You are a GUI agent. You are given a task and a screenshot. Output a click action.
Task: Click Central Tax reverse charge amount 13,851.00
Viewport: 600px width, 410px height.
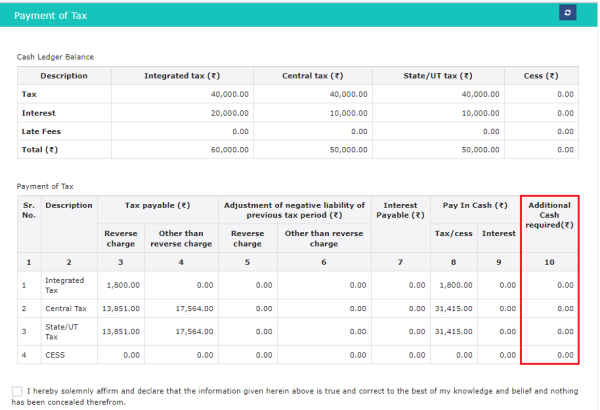121,308
